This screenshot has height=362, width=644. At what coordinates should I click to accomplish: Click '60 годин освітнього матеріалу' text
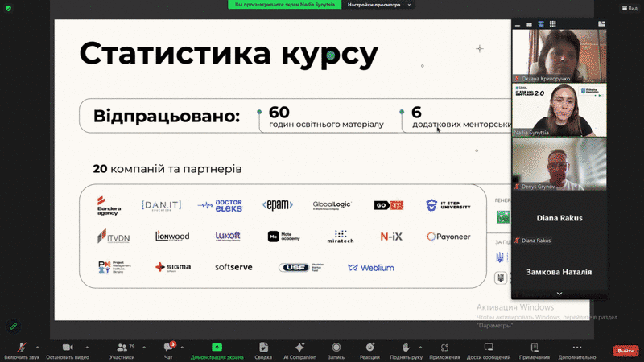(x=326, y=117)
